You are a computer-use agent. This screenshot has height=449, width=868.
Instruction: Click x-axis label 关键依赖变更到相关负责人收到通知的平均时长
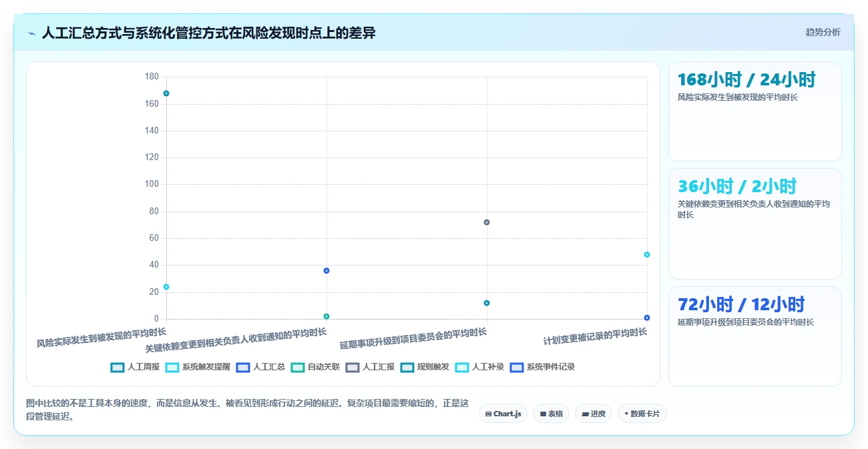236,340
